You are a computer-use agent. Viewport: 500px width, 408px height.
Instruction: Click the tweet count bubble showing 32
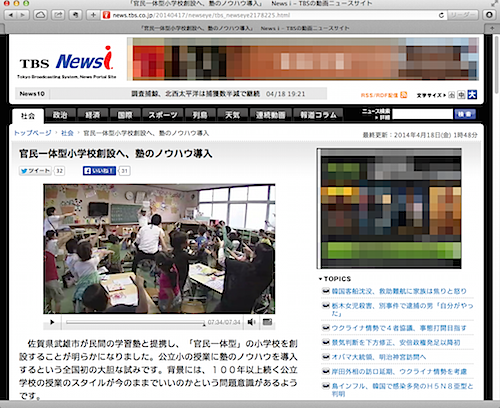[x=59, y=171]
